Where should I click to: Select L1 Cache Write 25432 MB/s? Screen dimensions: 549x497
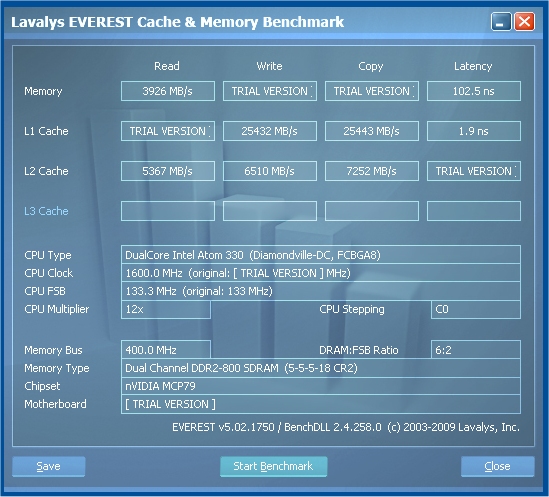(x=270, y=131)
